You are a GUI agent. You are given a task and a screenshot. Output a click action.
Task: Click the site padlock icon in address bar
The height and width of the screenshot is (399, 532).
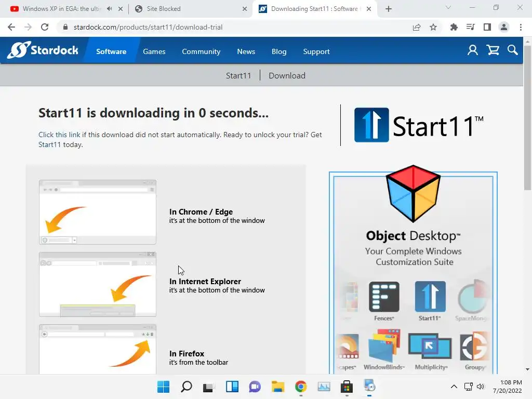click(x=65, y=27)
